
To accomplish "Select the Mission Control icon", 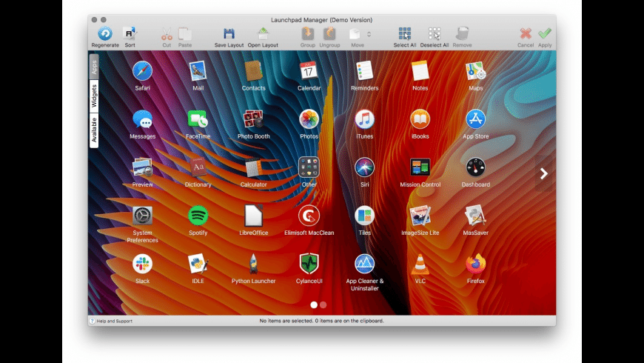I will 420,167.
